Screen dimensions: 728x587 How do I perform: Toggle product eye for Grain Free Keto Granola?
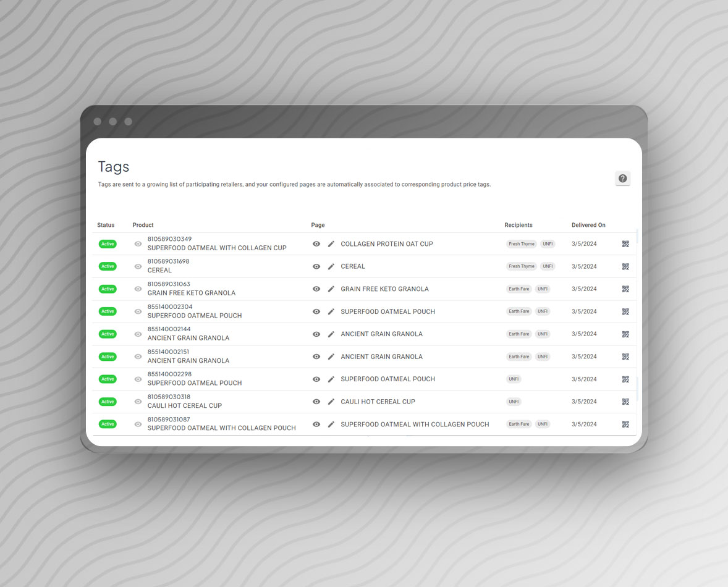(138, 289)
